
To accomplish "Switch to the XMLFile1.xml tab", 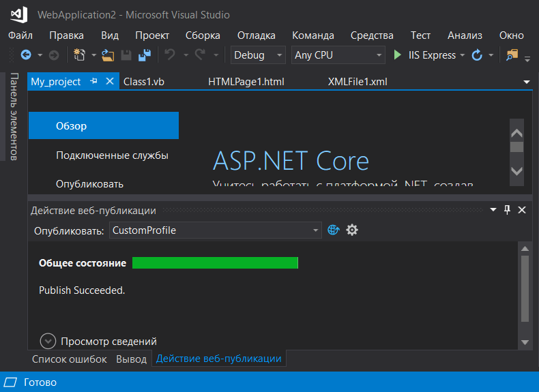I will click(358, 82).
